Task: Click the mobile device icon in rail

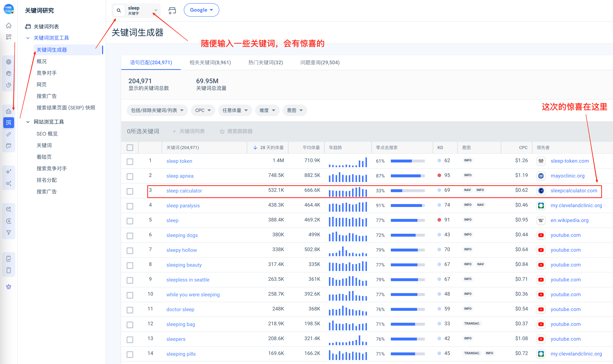Action: tap(9, 270)
